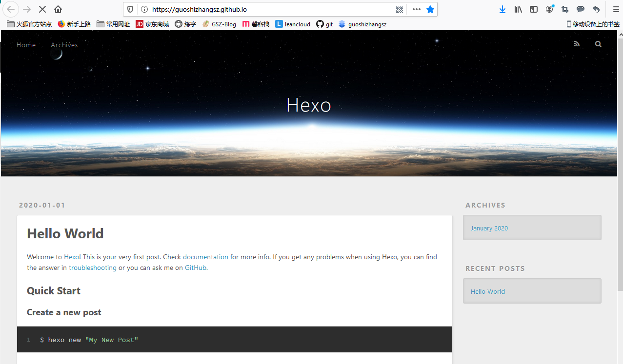The height and width of the screenshot is (364, 623).
Task: Open the downloads arrow in toolbar
Action: pyautogui.click(x=502, y=9)
